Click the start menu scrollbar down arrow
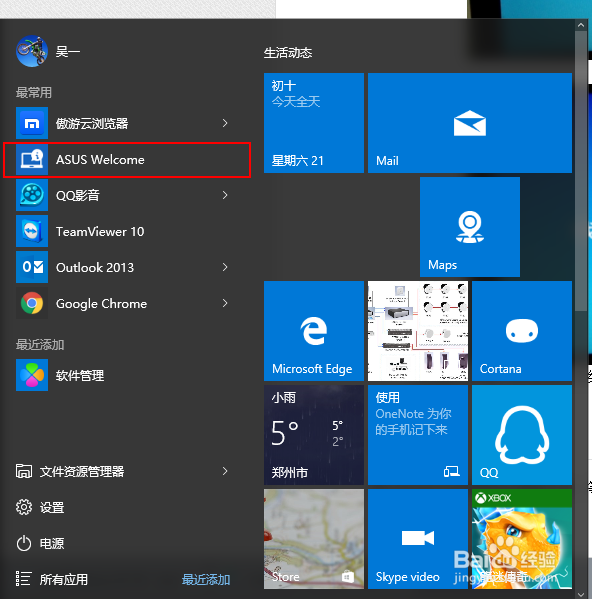The image size is (592, 599). (581, 594)
